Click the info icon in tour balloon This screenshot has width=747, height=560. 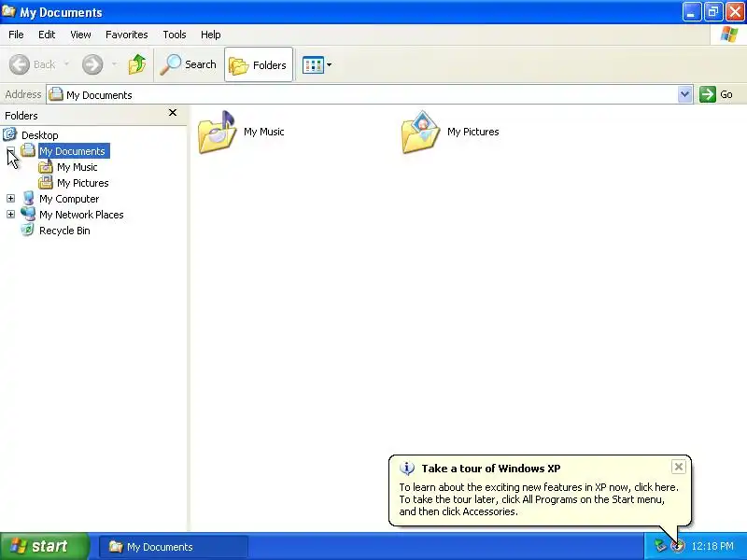coord(407,469)
